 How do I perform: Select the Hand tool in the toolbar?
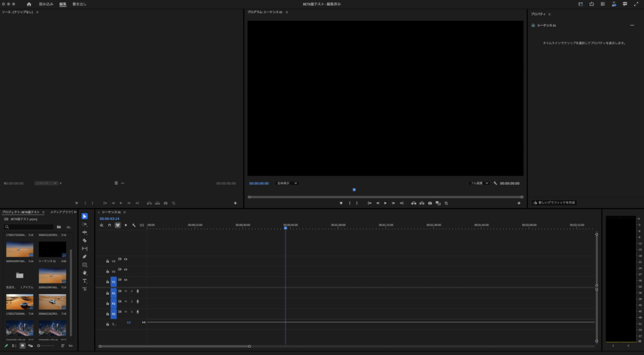coord(85,273)
